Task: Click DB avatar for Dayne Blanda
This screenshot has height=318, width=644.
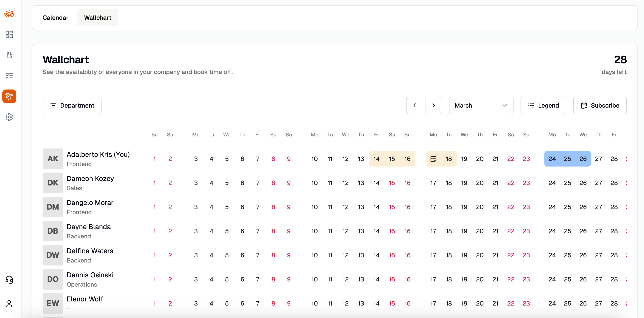Action: pyautogui.click(x=53, y=231)
